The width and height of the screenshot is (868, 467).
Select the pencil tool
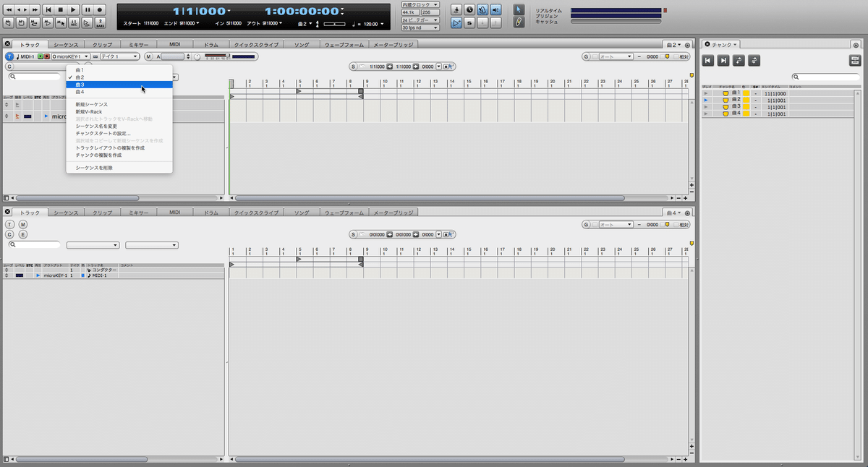[x=519, y=23]
